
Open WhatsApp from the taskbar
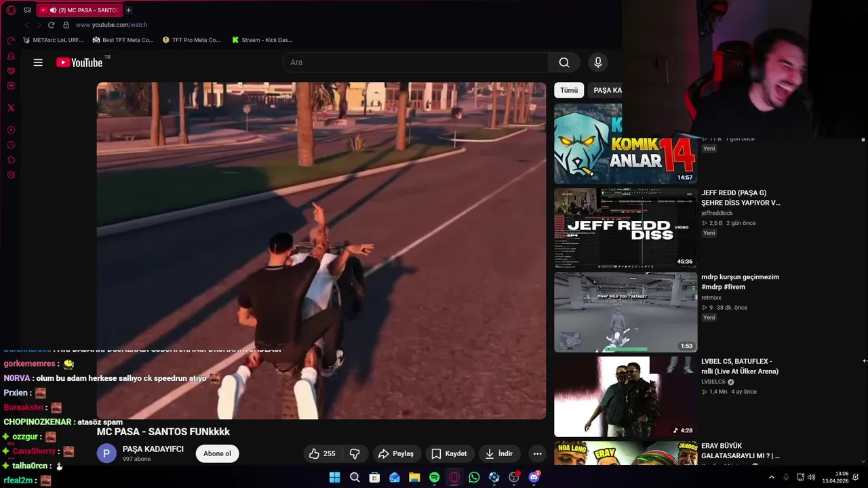tap(474, 477)
